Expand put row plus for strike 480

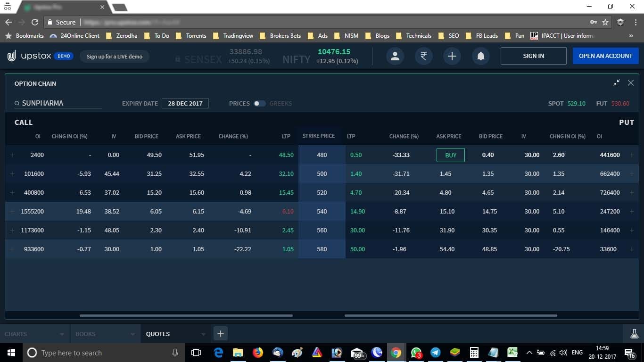click(x=632, y=155)
